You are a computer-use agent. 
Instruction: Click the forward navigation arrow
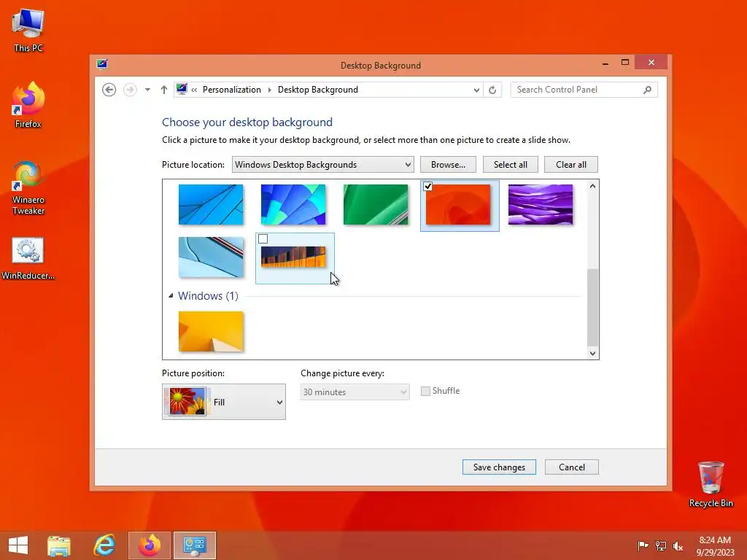pyautogui.click(x=130, y=90)
